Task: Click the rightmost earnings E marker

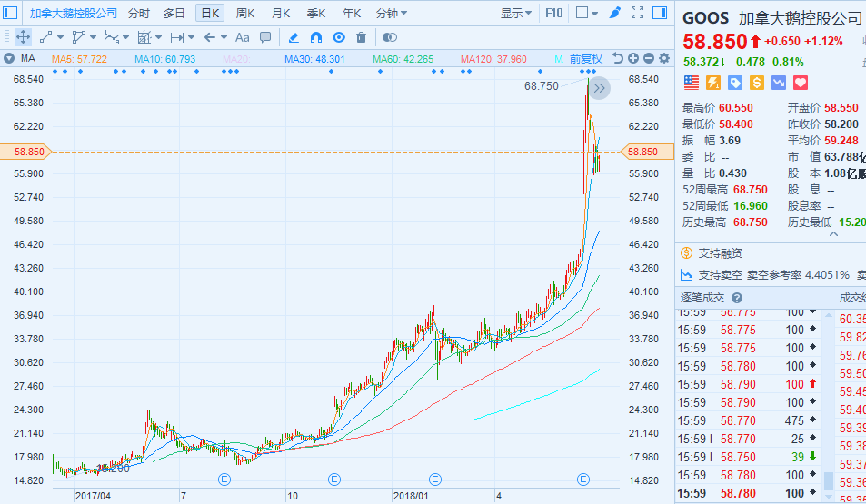Action: pyautogui.click(x=583, y=479)
